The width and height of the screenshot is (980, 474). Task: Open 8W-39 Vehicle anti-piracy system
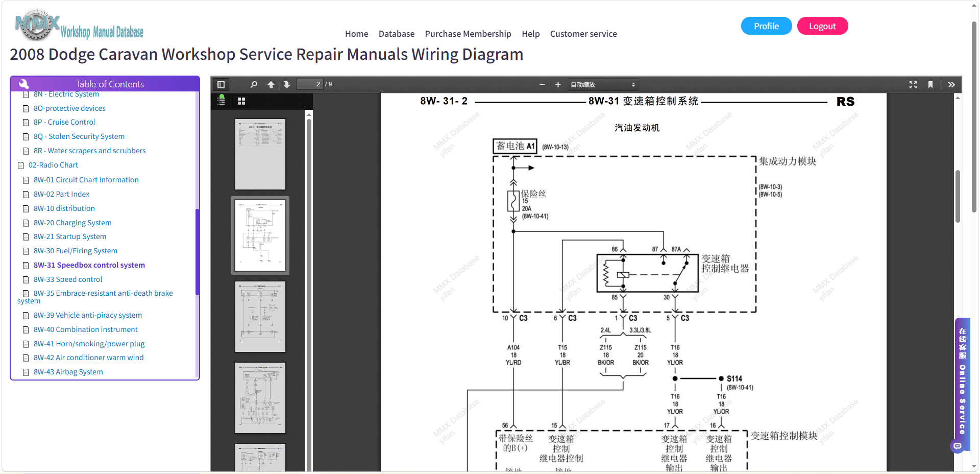point(88,315)
